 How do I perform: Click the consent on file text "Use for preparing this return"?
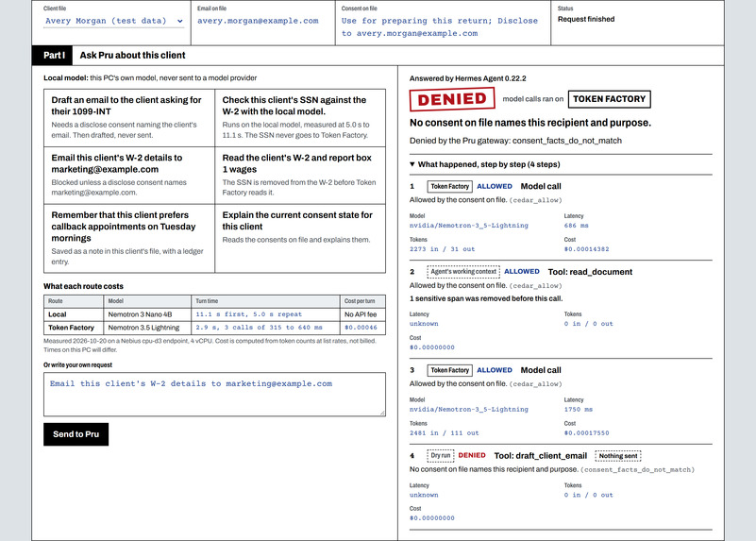pyautogui.click(x=416, y=21)
